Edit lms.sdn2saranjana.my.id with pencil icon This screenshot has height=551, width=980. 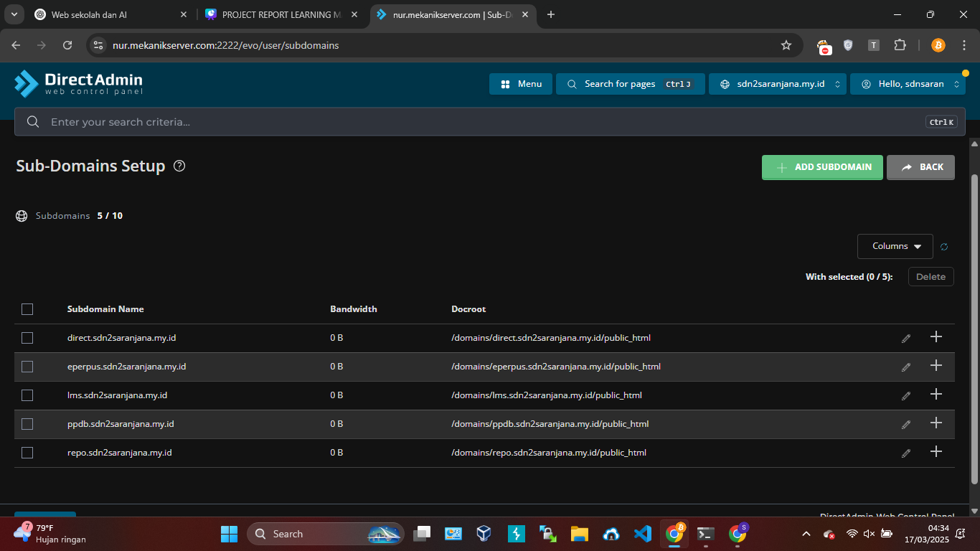[x=906, y=395]
